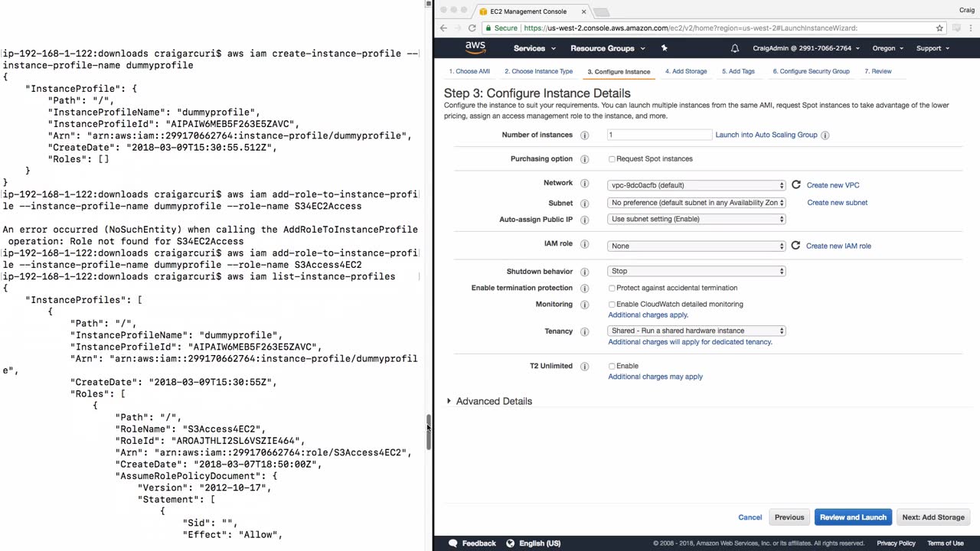Show info for Shutdown behavior
This screenshot has width=980, height=551.
tap(584, 272)
